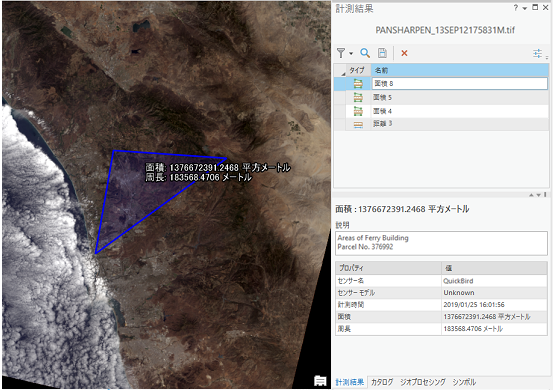The height and width of the screenshot is (390, 553).
Task: Select the 面積 5 row
Action: (441, 97)
